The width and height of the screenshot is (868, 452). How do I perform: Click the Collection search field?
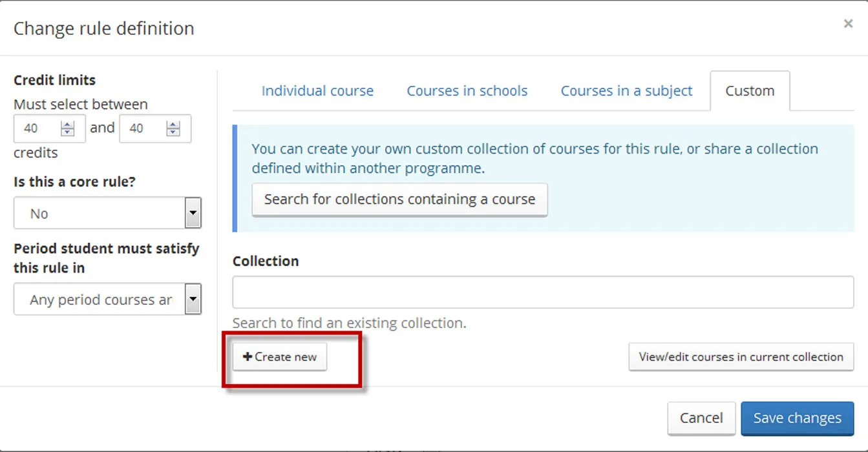tap(543, 292)
